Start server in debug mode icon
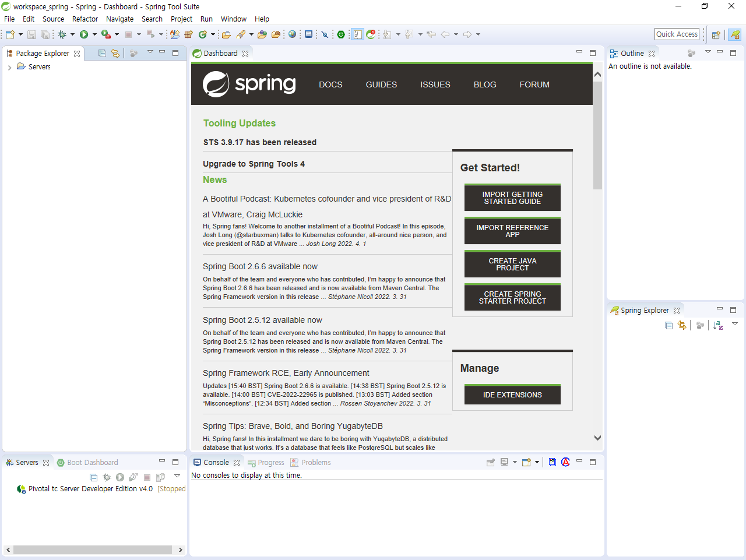This screenshot has width=746, height=560. point(107,477)
